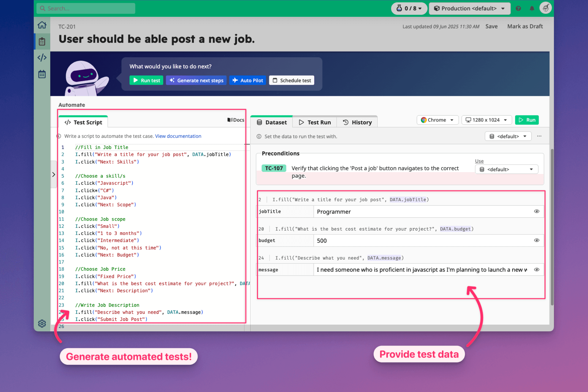Toggle visibility of budget value
This screenshot has height=392, width=588.
(537, 240)
